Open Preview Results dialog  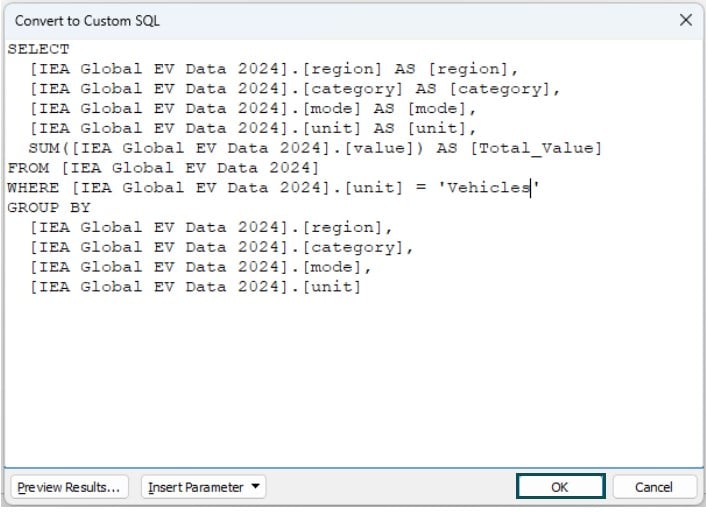point(69,487)
